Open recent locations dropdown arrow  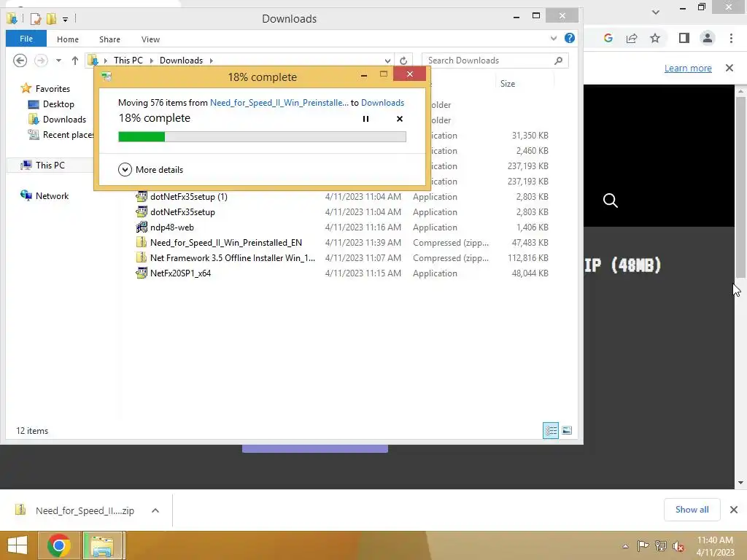58,61
